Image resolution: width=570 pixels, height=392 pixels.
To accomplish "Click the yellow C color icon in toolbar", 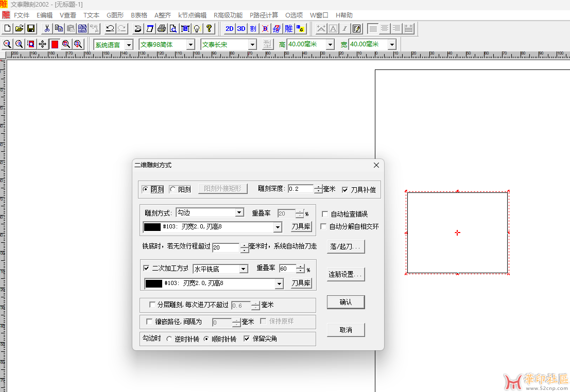I will point(301,29).
